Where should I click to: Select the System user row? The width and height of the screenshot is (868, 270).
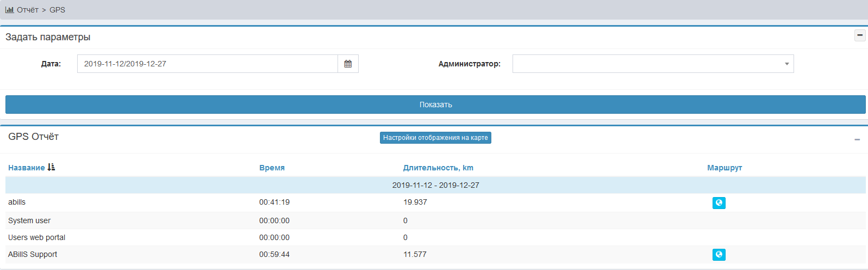(x=29, y=220)
